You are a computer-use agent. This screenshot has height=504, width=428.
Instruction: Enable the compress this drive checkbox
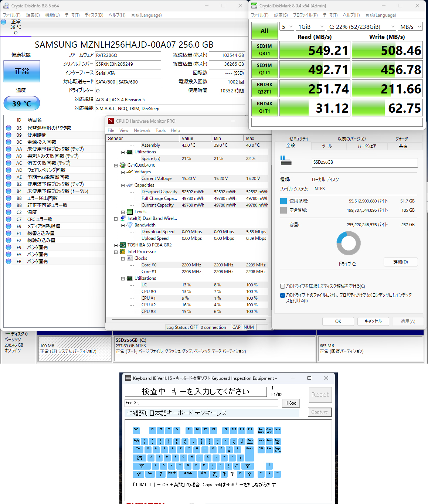coord(282,286)
